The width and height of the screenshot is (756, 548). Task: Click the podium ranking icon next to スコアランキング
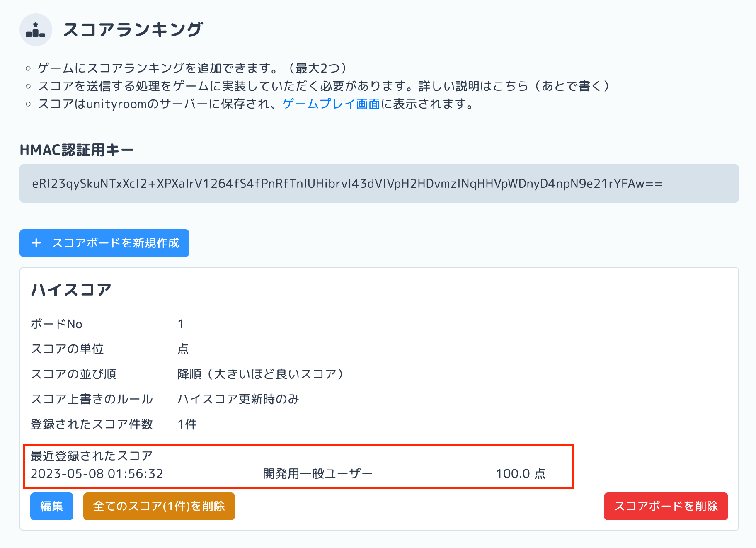(x=36, y=29)
